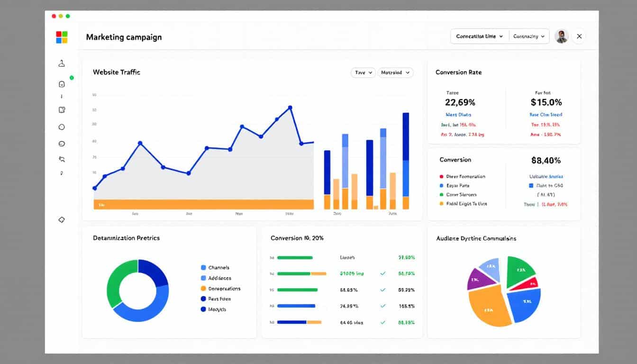Open the chat bubble icon in sidebar

tap(62, 144)
